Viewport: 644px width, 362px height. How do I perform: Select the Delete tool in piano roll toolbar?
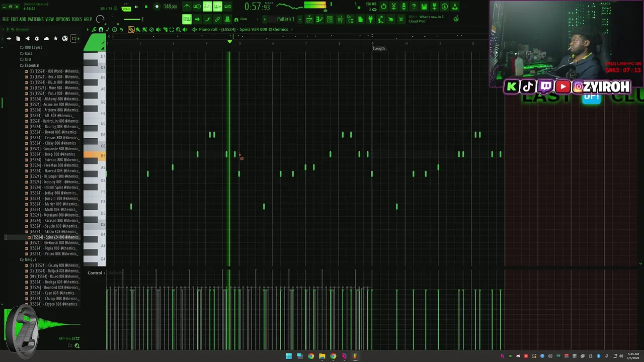click(151, 30)
